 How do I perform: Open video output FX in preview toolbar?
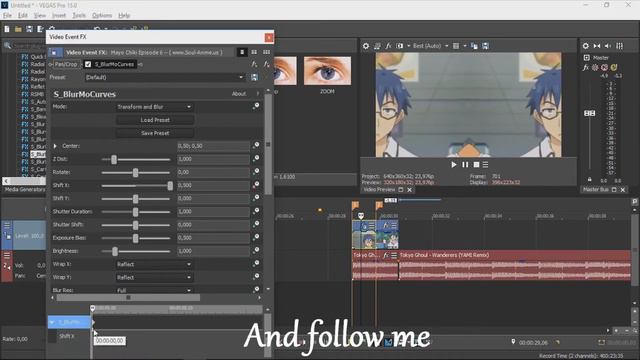(x=388, y=46)
